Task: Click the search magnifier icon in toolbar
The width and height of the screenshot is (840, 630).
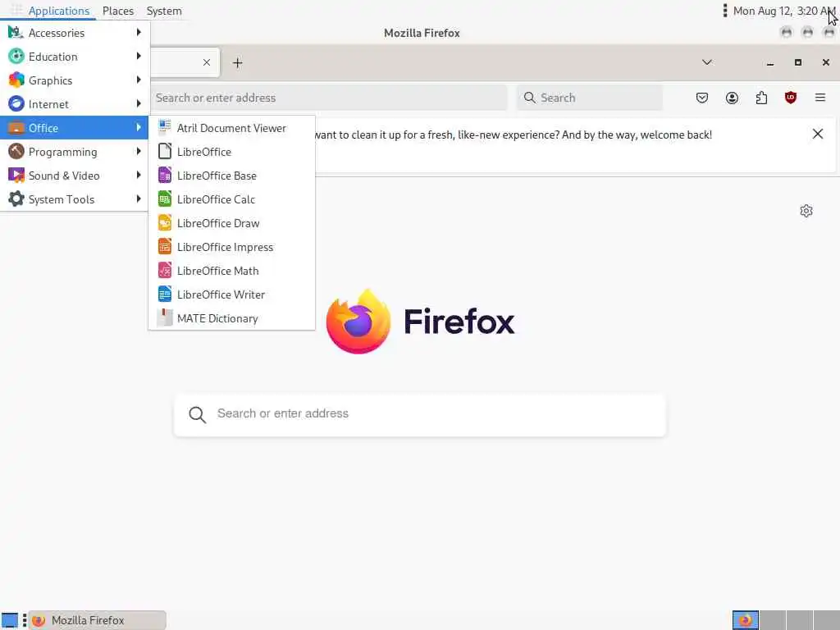Action: [x=529, y=98]
